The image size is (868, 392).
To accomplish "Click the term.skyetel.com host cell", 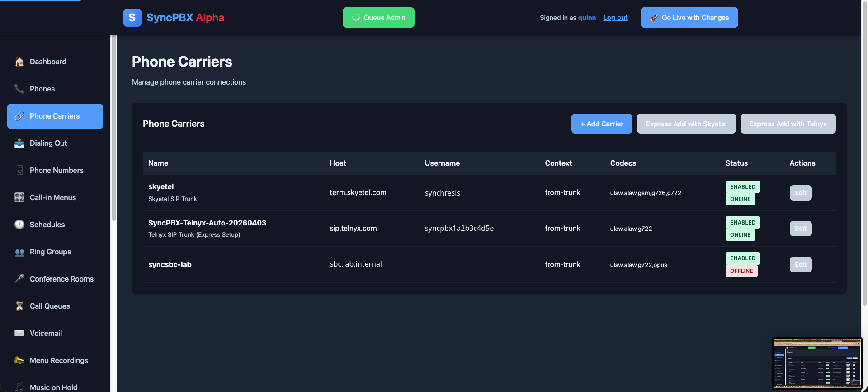I will tap(358, 192).
